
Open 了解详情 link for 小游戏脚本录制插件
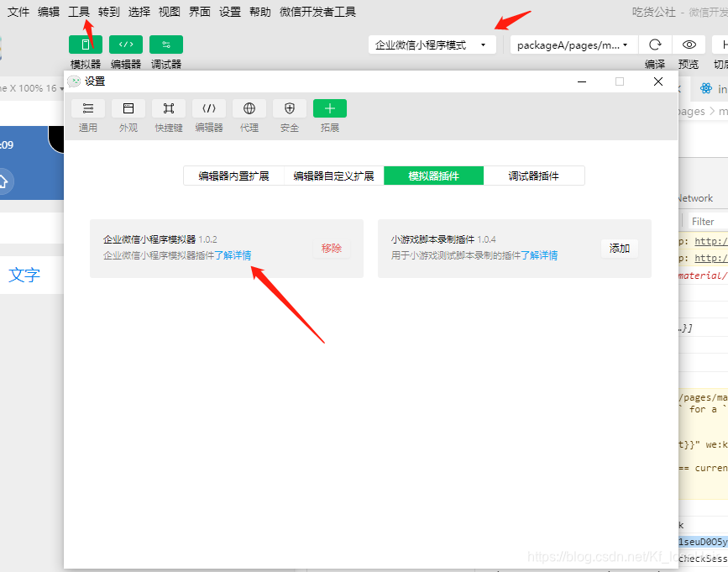click(x=539, y=255)
